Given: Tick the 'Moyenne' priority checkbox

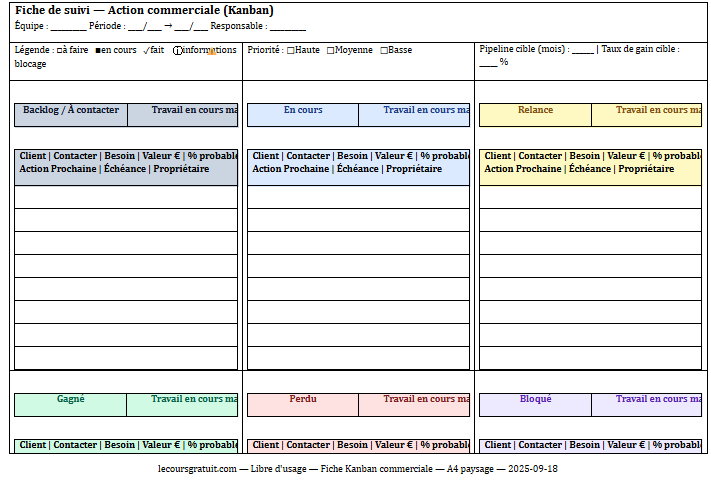Looking at the screenshot, I should pos(330,50).
